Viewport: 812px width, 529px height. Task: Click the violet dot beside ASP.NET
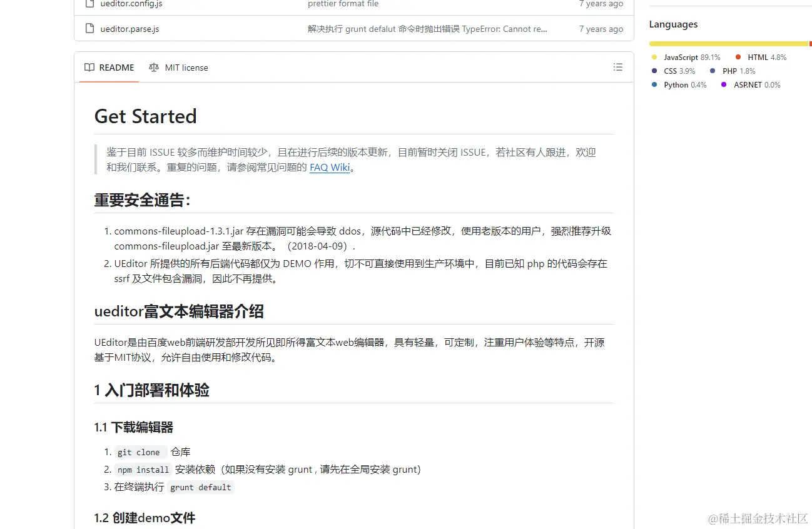[x=724, y=85]
